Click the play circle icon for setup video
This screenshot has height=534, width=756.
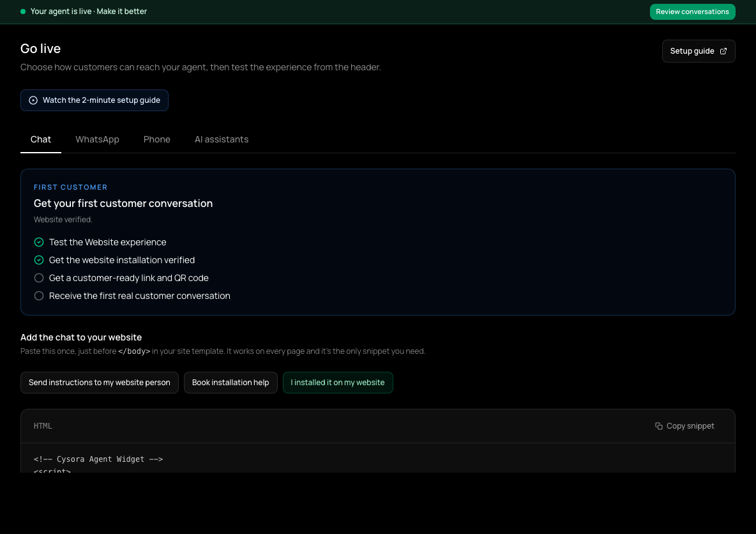(33, 100)
